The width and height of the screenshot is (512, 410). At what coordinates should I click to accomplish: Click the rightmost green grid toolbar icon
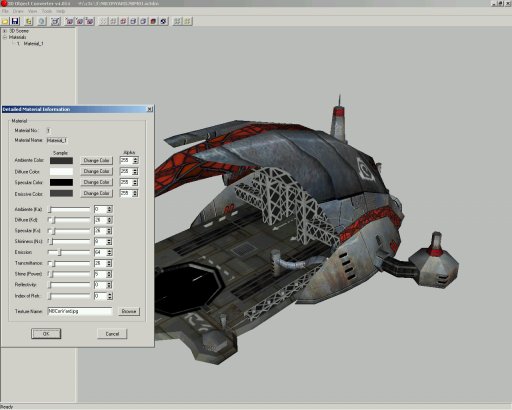coord(187,21)
